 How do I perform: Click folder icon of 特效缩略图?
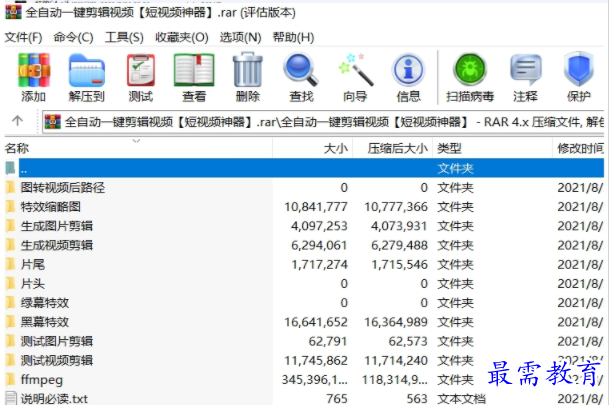[x=10, y=207]
